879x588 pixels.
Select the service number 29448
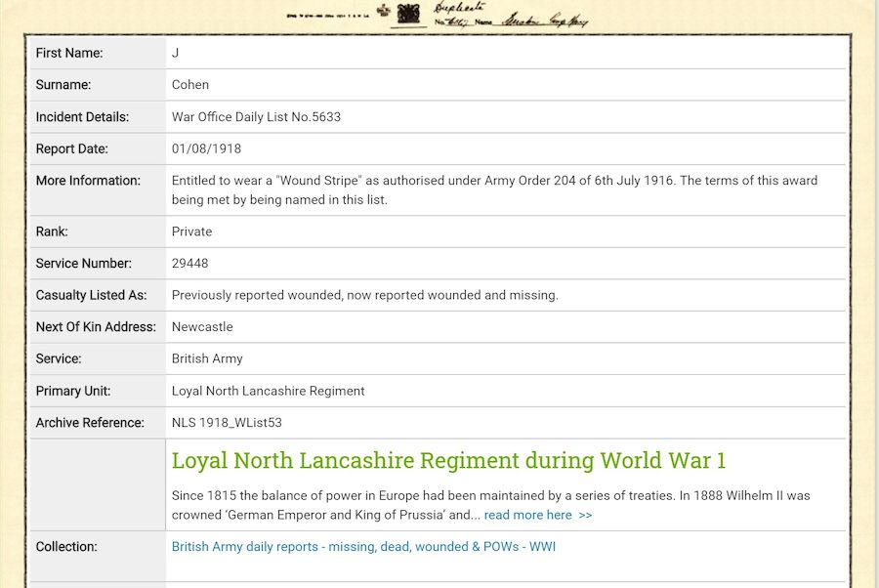click(190, 263)
